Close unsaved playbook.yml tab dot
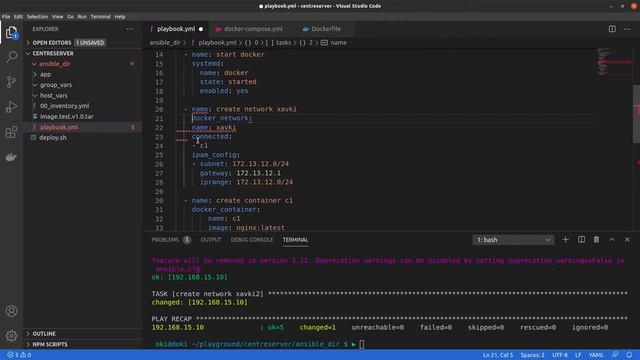Image resolution: width=640 pixels, height=360 pixels. [x=201, y=29]
